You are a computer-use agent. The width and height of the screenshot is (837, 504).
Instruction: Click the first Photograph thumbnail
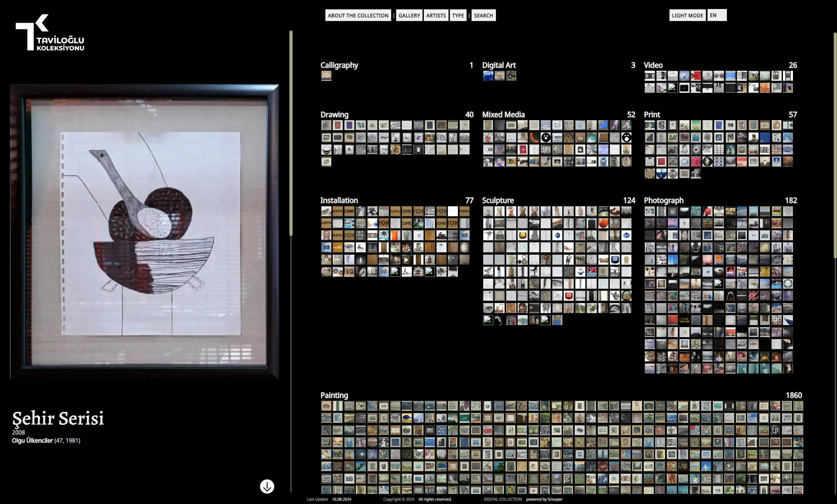click(649, 211)
